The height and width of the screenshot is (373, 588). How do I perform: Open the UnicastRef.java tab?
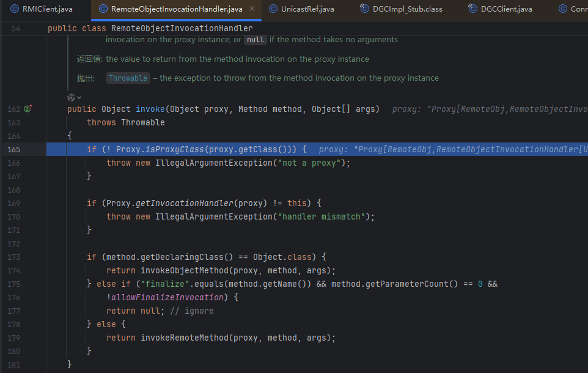(x=307, y=9)
